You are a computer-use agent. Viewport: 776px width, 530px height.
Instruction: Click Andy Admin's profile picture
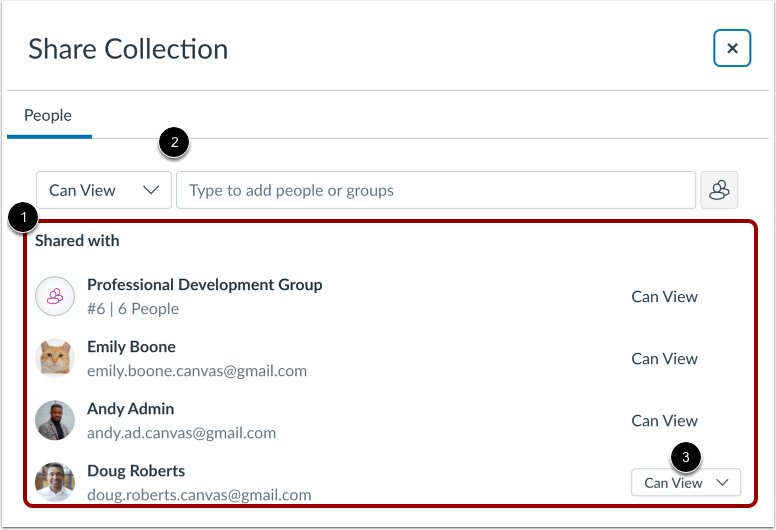(x=55, y=420)
